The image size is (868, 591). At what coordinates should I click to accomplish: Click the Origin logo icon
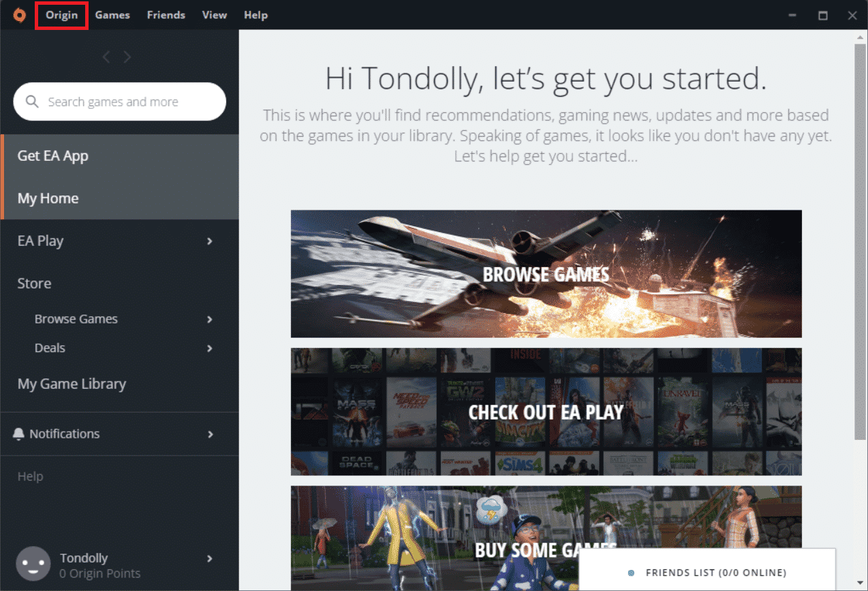pos(20,15)
